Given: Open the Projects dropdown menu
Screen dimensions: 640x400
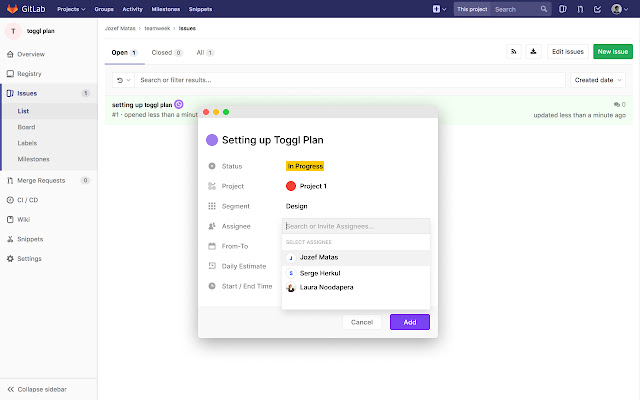Looking at the screenshot, I should pos(71,9).
